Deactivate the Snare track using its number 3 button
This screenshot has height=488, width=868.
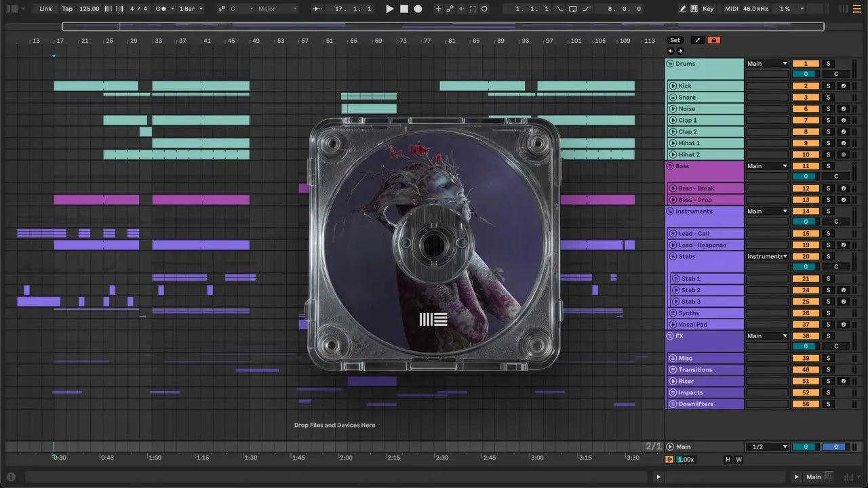[806, 98]
